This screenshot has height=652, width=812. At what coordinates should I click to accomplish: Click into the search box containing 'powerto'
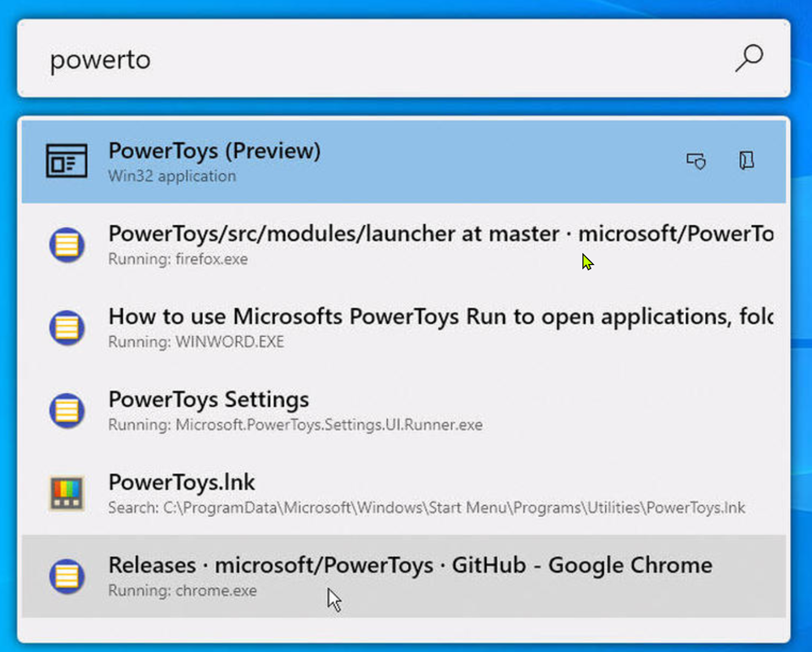[x=382, y=59]
